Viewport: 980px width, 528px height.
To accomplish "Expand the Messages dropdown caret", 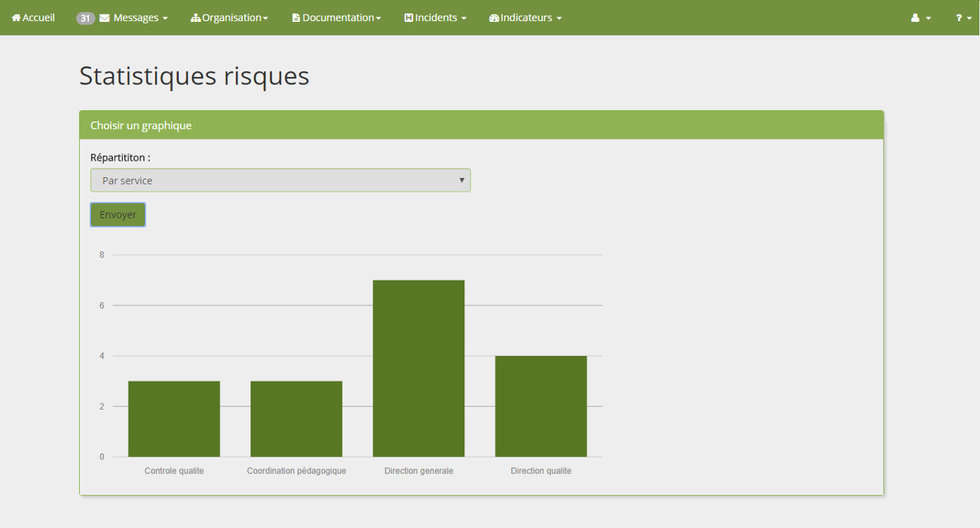I will [165, 18].
